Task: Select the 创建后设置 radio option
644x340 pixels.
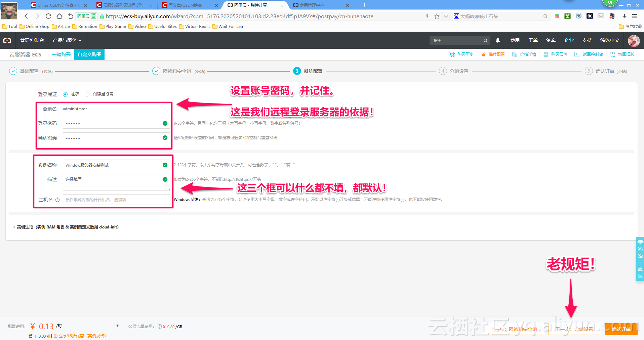Action: pos(87,94)
